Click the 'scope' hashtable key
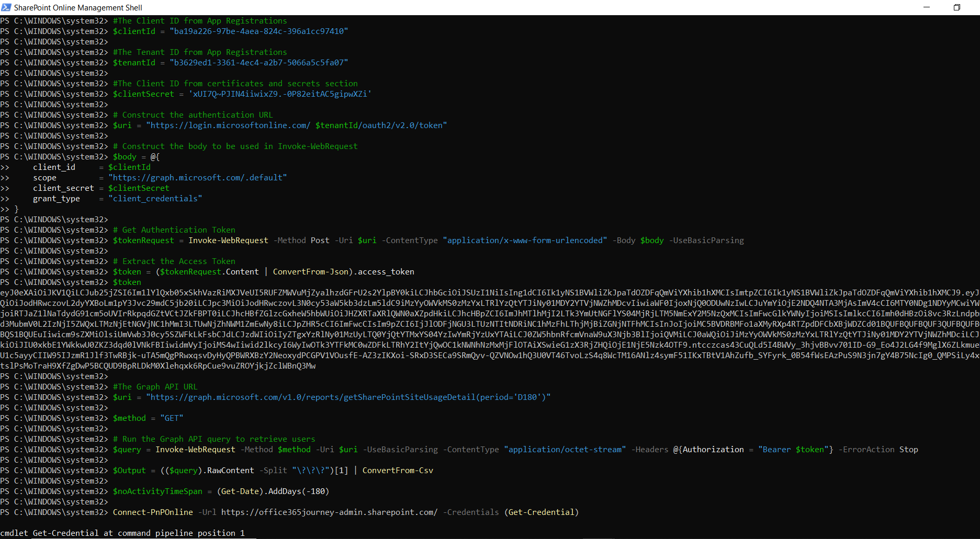 44,178
